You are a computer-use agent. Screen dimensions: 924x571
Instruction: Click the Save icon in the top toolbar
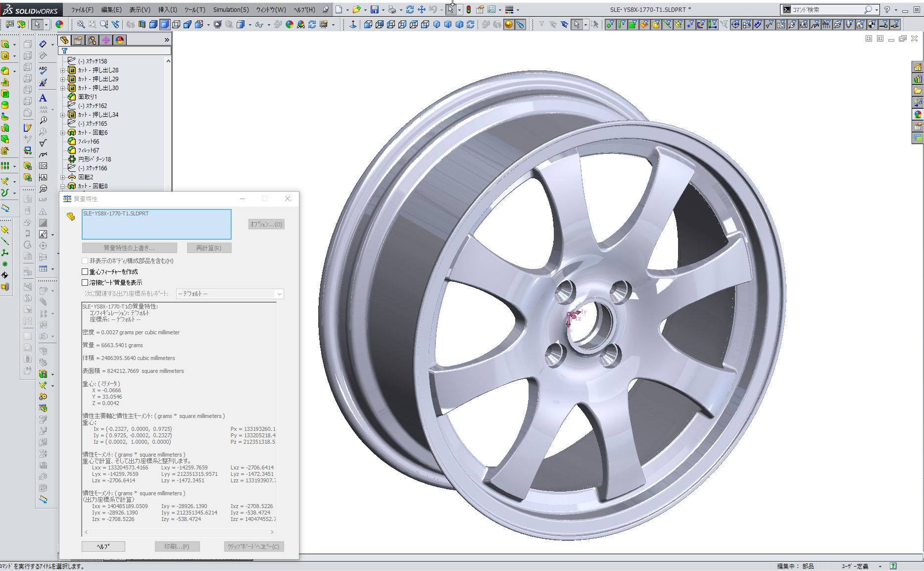(374, 9)
